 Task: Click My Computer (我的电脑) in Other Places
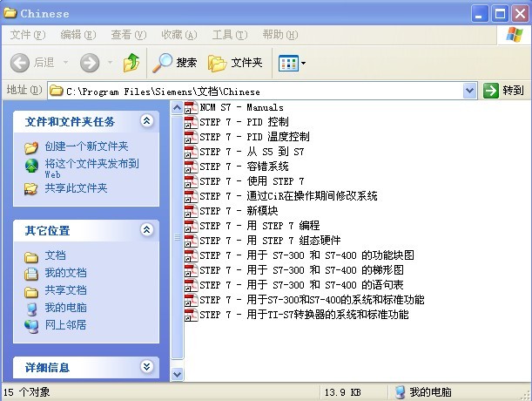[65, 308]
